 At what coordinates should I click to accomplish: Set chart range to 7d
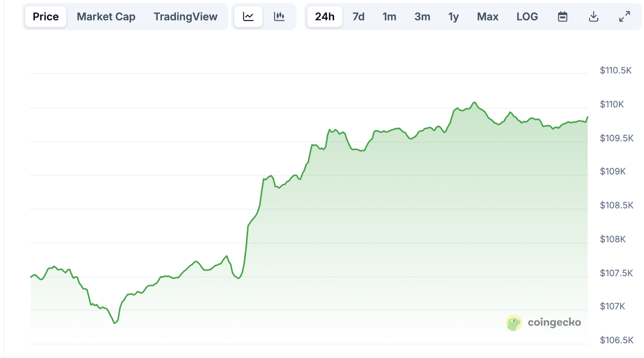pos(358,17)
